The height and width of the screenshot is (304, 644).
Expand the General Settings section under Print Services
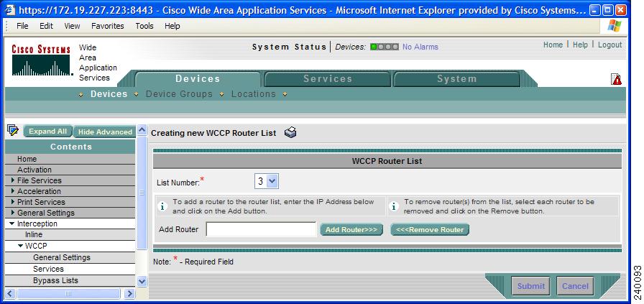coord(13,213)
